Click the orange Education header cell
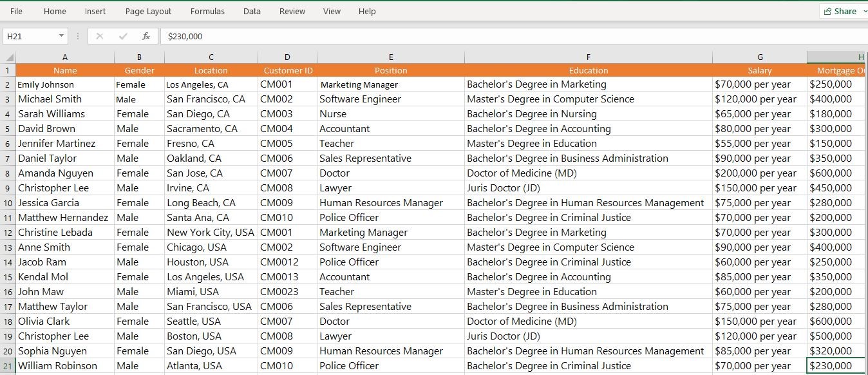 coord(588,70)
